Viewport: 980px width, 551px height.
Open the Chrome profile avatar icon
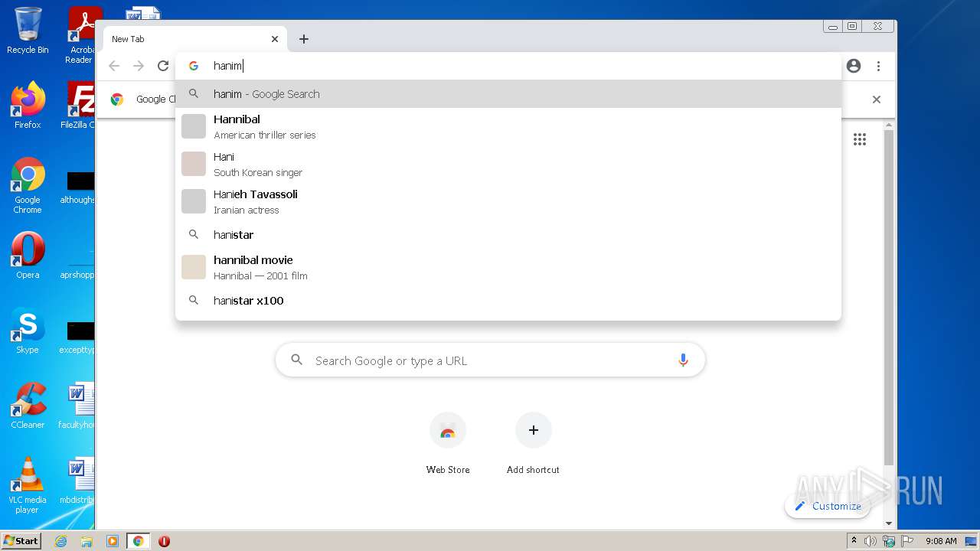pyautogui.click(x=854, y=66)
